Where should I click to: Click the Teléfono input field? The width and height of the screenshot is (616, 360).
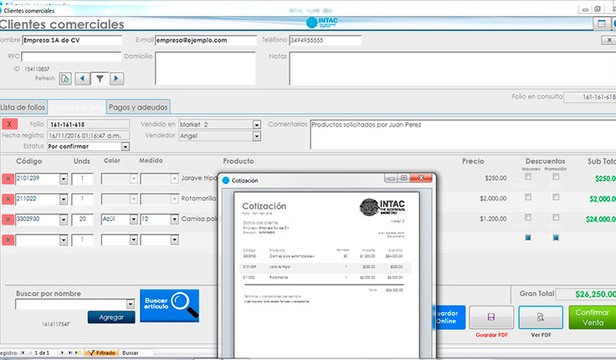(325, 40)
